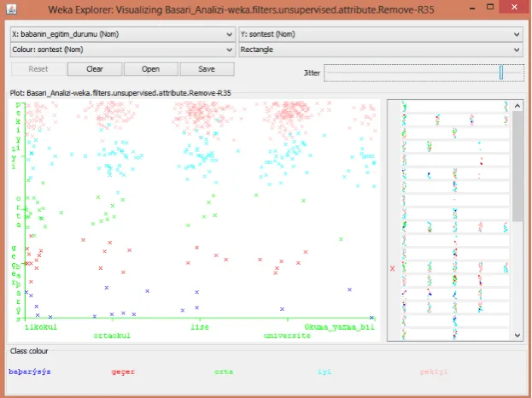The height and width of the screenshot is (398, 532).
Task: Click the Save button
Action: (207, 69)
